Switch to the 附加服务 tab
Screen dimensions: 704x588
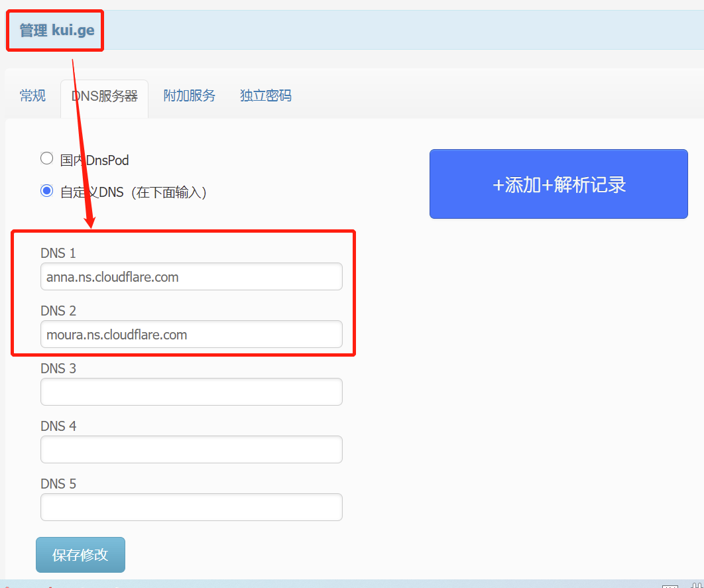(189, 95)
